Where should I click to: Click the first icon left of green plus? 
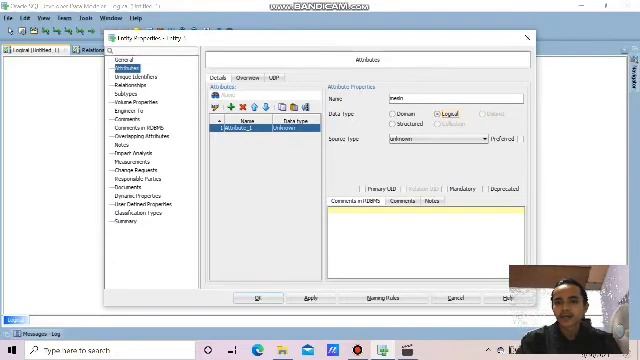point(215,107)
